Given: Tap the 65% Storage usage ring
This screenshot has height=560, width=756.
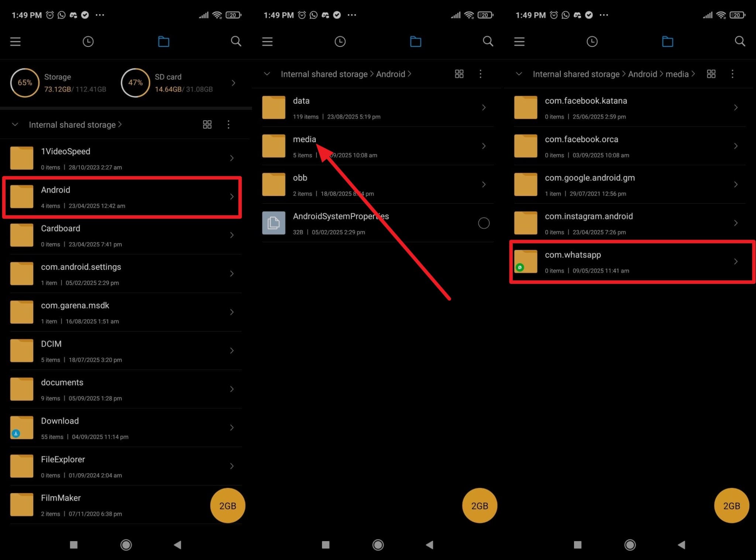Looking at the screenshot, I should click(x=25, y=83).
